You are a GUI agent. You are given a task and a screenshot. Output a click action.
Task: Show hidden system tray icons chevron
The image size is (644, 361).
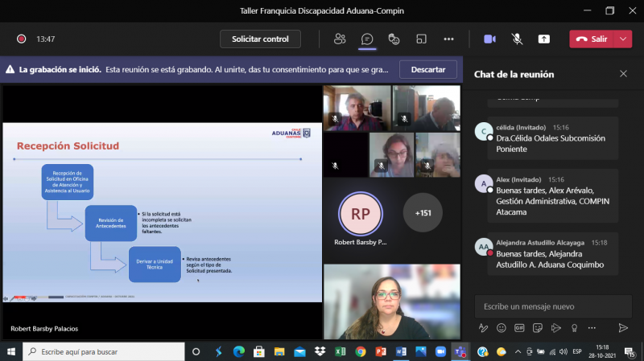[x=518, y=351]
